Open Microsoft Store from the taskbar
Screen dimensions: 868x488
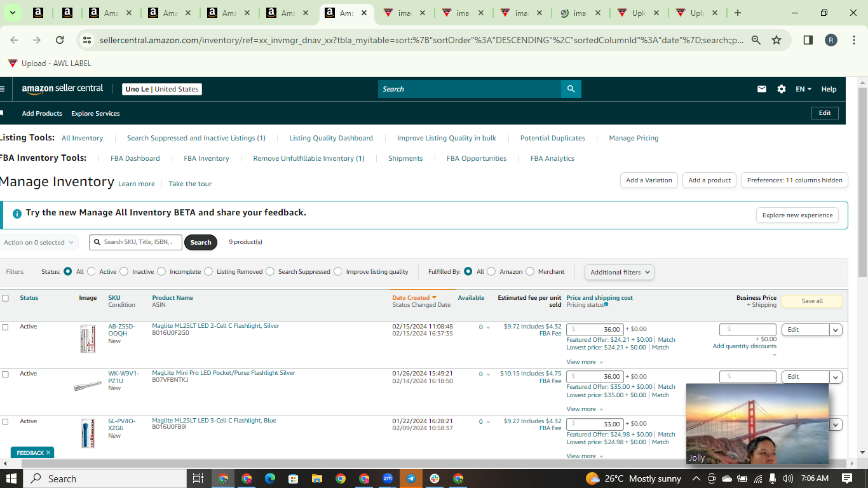293,478
